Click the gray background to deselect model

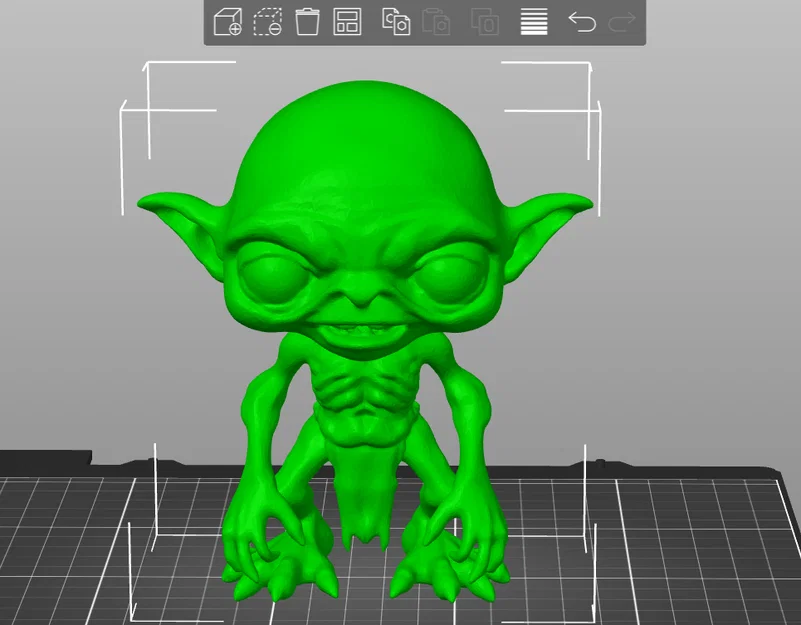pos(720,200)
